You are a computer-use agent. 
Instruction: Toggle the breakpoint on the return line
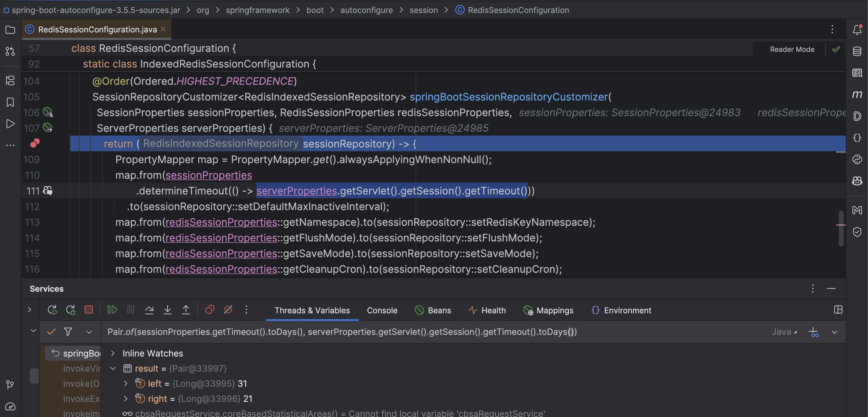(35, 143)
